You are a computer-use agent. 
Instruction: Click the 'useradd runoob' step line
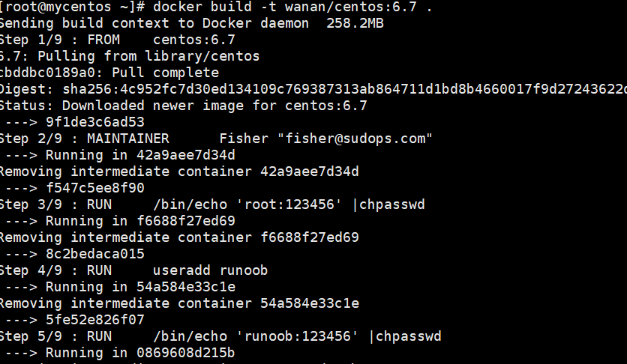point(134,270)
